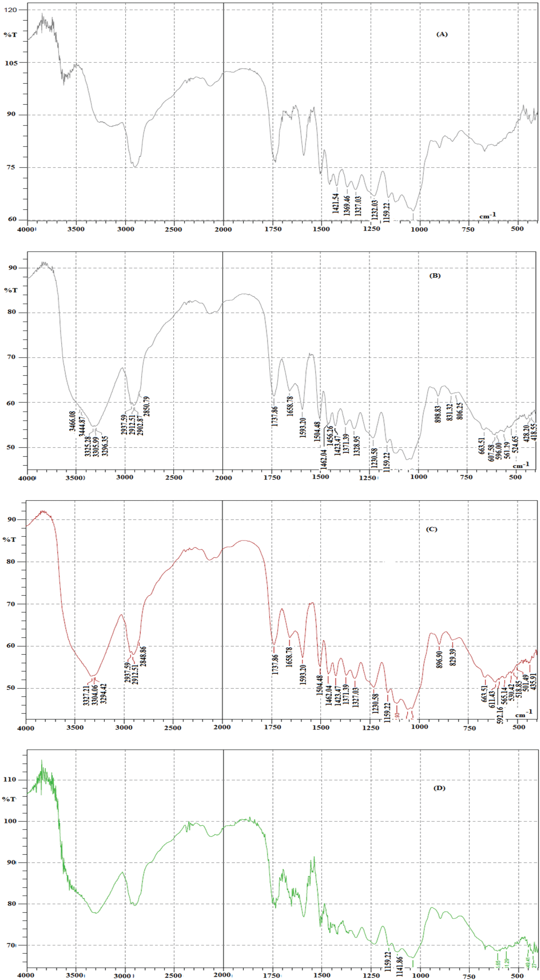Select peak label 3296.35 in spectrum B
This screenshot has width=540, height=980.
(105, 446)
